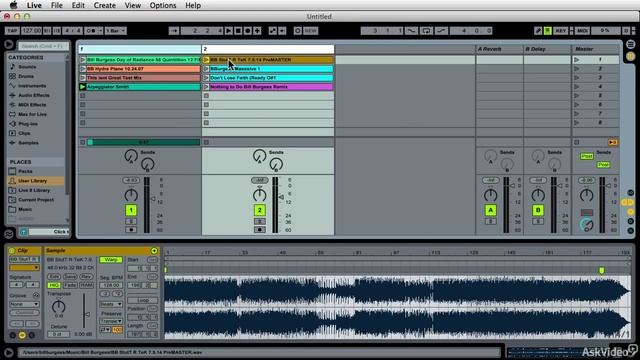Open the Create menu
This screenshot has height=360, width=640.
pos(104,5)
